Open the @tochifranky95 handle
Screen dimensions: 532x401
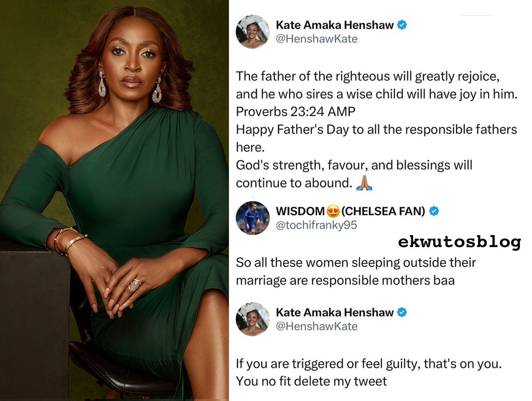(x=317, y=225)
